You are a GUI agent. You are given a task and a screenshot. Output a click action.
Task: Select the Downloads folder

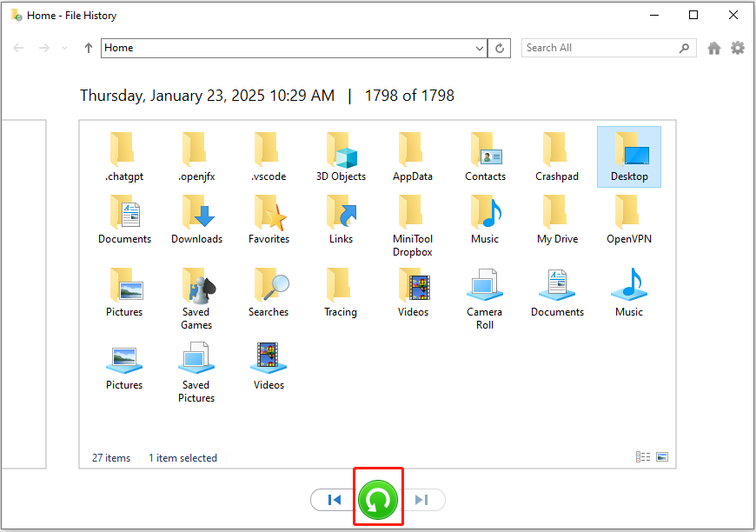(x=196, y=220)
